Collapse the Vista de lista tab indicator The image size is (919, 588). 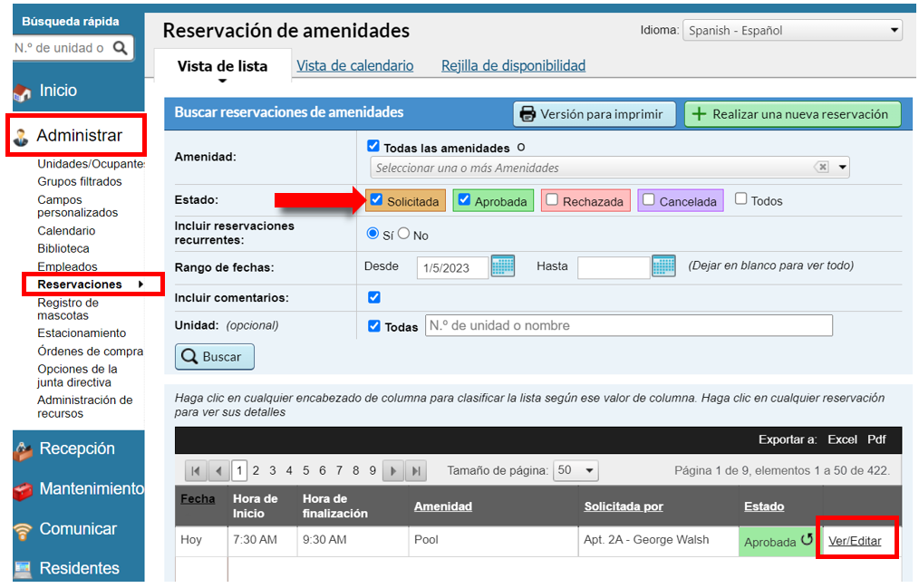tap(222, 81)
